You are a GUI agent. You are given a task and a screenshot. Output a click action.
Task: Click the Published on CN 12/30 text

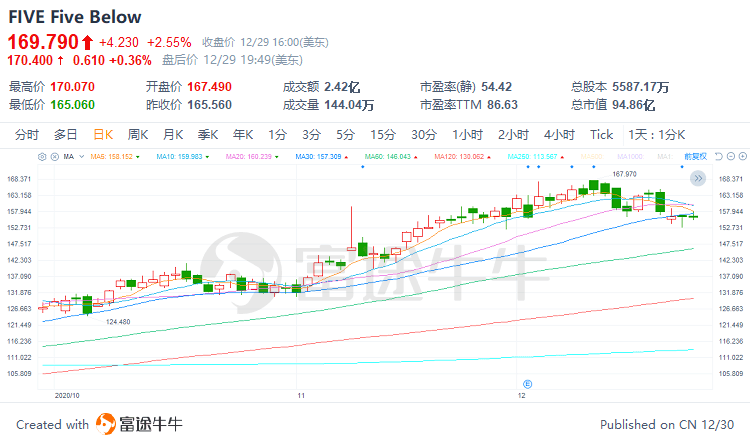coord(667,424)
